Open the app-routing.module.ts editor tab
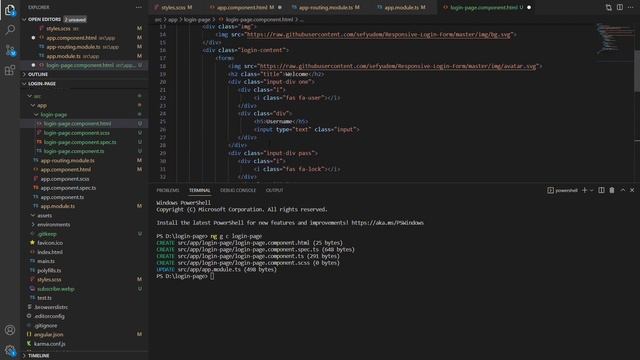The width and height of the screenshot is (640, 360). (329, 7)
